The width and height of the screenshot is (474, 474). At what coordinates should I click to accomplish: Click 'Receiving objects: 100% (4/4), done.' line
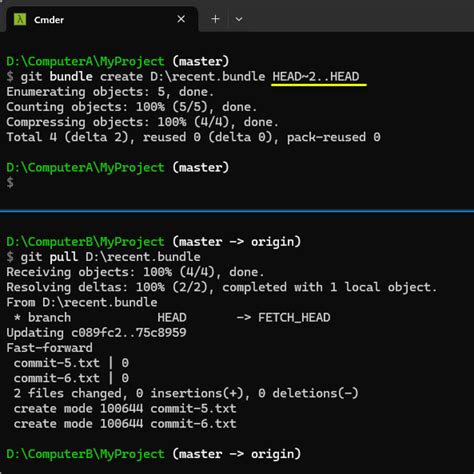click(x=135, y=272)
